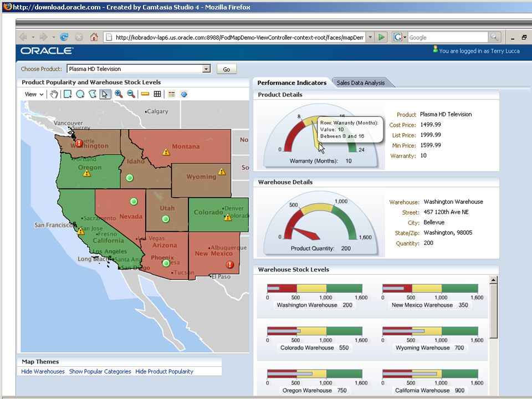
Task: Click the warning triangle in Colorado
Action: pos(228,217)
